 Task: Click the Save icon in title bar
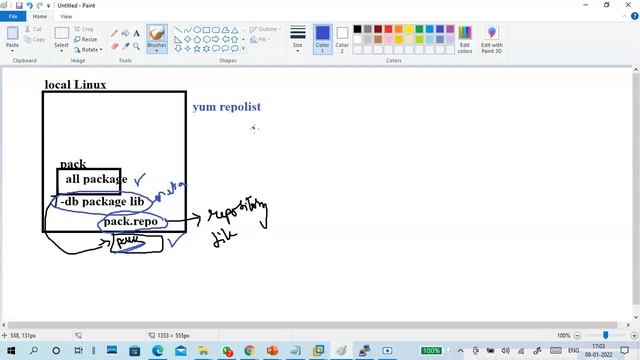[x=19, y=5]
